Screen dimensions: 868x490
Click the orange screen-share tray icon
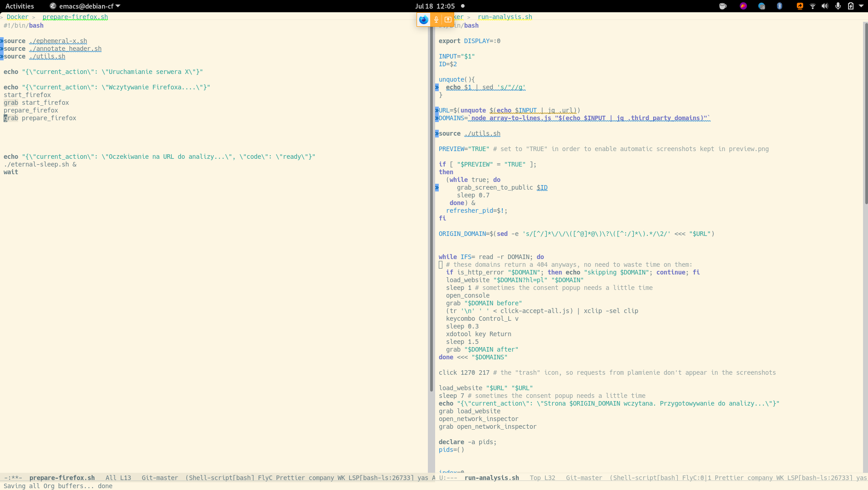click(800, 6)
